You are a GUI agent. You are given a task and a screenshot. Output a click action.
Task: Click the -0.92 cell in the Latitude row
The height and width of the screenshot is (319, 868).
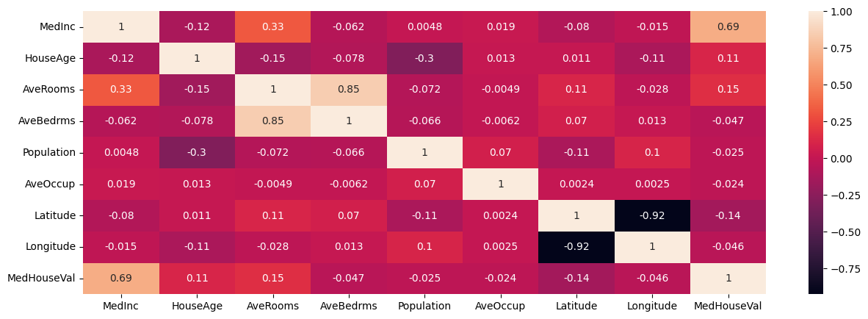click(652, 215)
